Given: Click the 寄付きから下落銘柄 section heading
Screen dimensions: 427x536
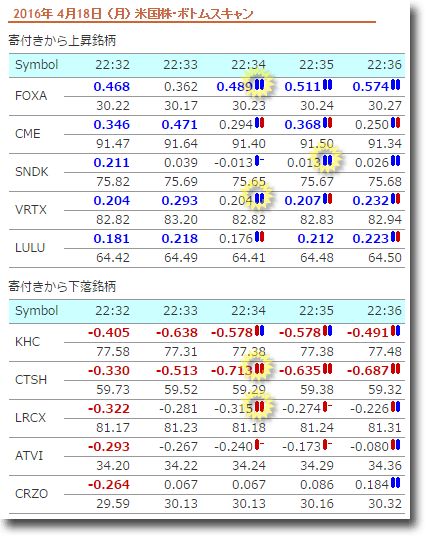Looking at the screenshot, I should [62, 286].
